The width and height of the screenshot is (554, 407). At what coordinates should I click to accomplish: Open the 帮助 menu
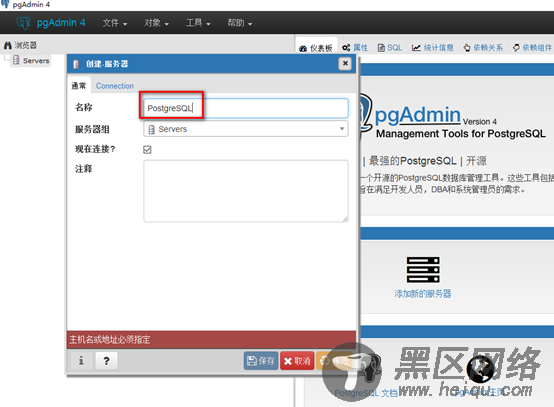pyautogui.click(x=239, y=23)
